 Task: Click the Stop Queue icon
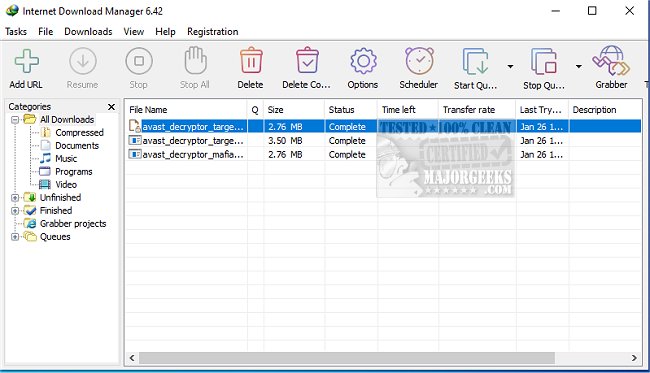(544, 61)
